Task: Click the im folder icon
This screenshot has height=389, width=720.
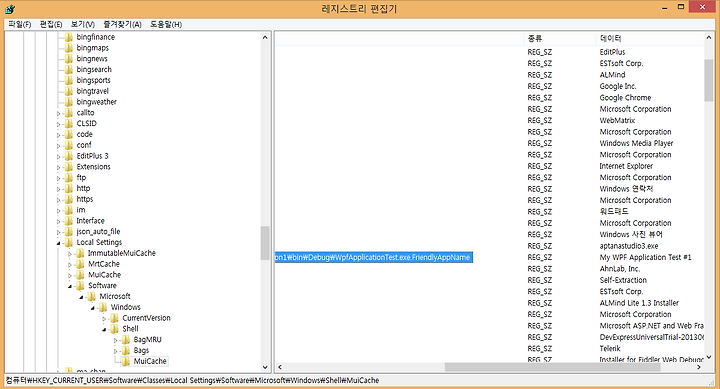Action: pyautogui.click(x=69, y=210)
